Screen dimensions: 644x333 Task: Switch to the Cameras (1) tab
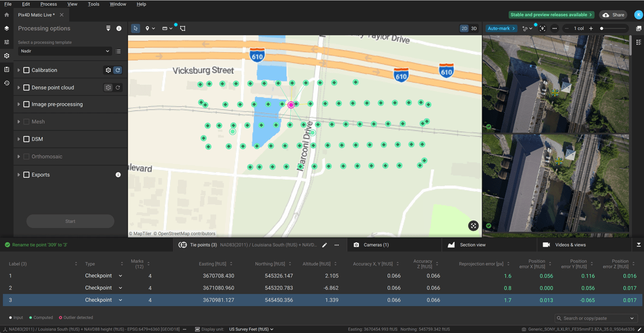371,245
